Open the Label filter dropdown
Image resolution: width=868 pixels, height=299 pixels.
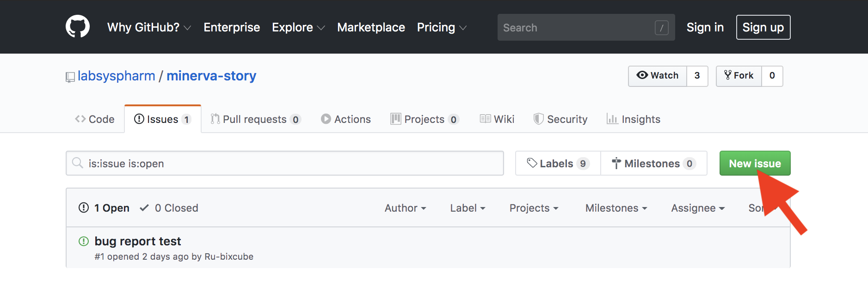468,208
